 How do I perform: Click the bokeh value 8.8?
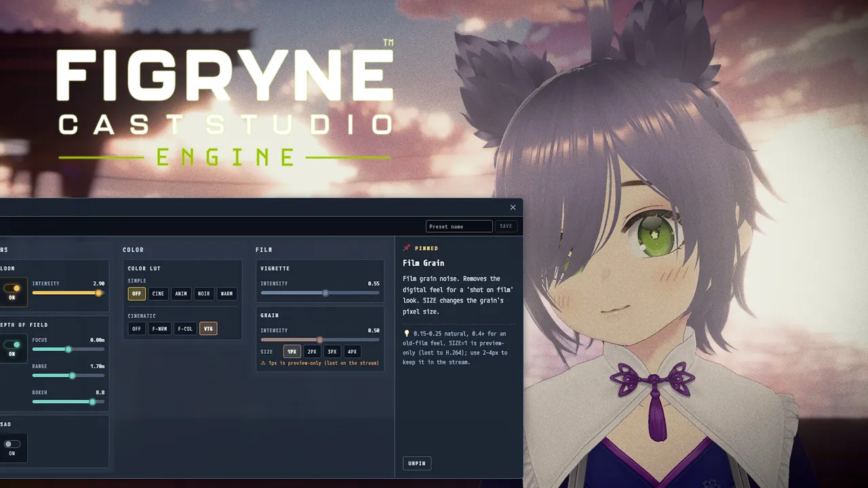click(x=100, y=392)
